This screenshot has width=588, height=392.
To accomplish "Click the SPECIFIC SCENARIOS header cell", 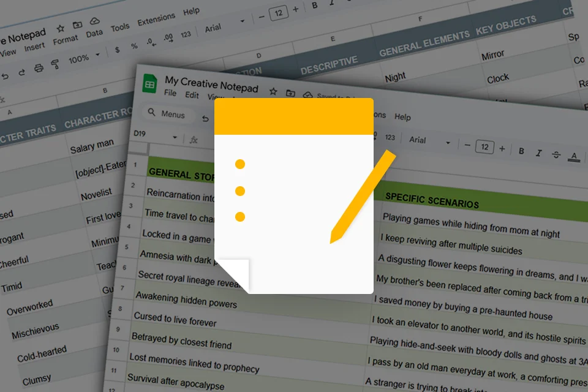I will (x=432, y=201).
